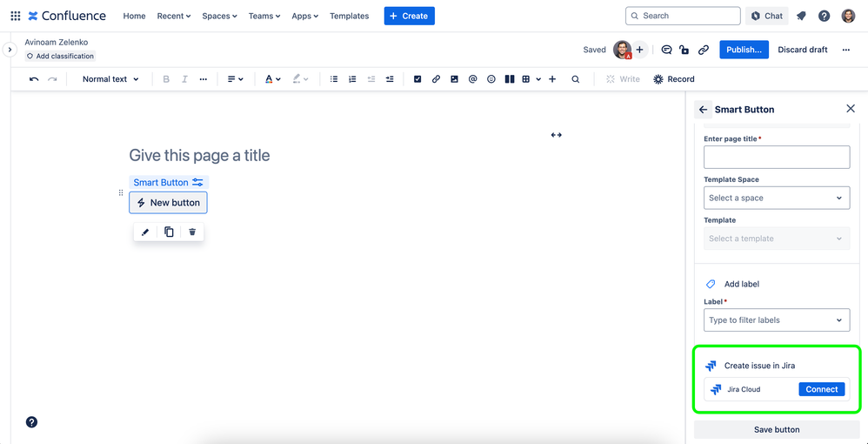This screenshot has height=444, width=868.
Task: Close the Smart Button panel
Action: click(x=851, y=109)
